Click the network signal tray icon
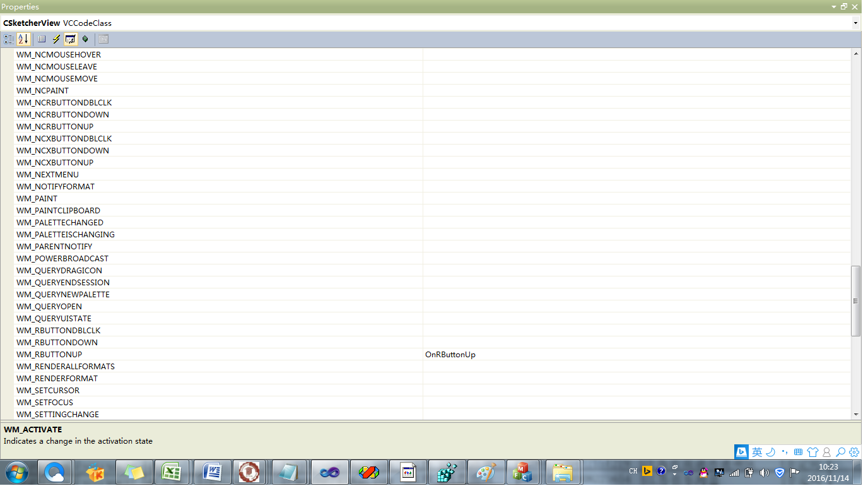This screenshot has height=486, width=868. 734,472
